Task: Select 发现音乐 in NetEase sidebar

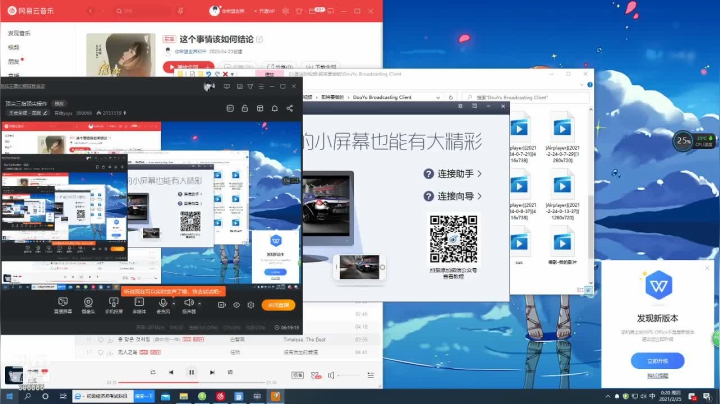Action: 19,33
